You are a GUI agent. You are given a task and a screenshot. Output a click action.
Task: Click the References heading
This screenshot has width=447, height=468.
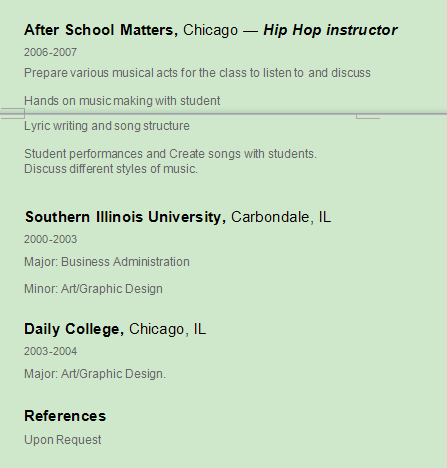coord(65,416)
